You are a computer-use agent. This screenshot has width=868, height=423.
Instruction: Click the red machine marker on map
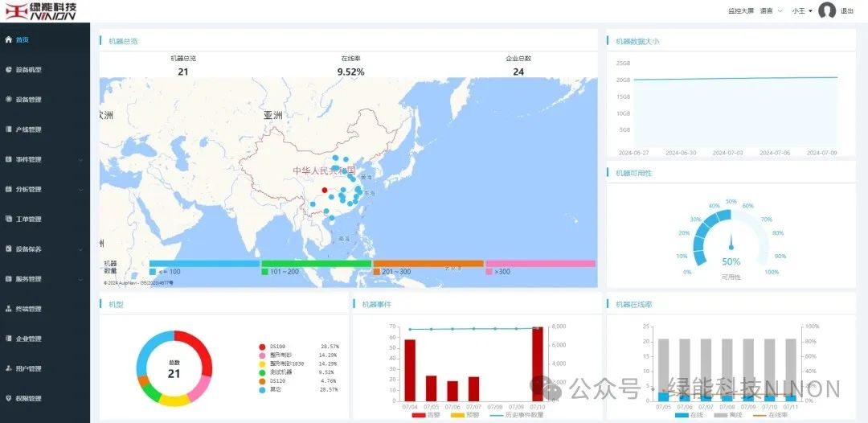pyautogui.click(x=325, y=191)
